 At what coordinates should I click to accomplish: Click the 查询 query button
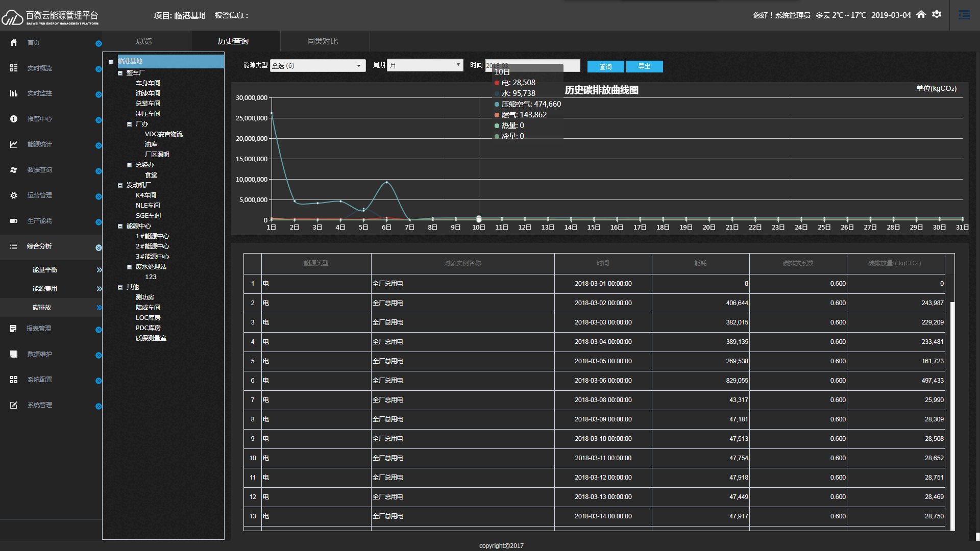pyautogui.click(x=605, y=67)
